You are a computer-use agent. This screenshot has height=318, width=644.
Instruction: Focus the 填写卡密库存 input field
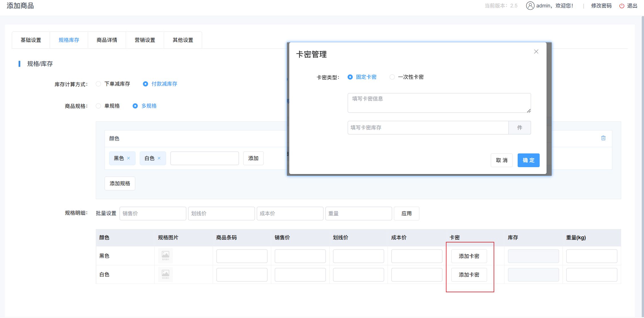click(x=428, y=128)
